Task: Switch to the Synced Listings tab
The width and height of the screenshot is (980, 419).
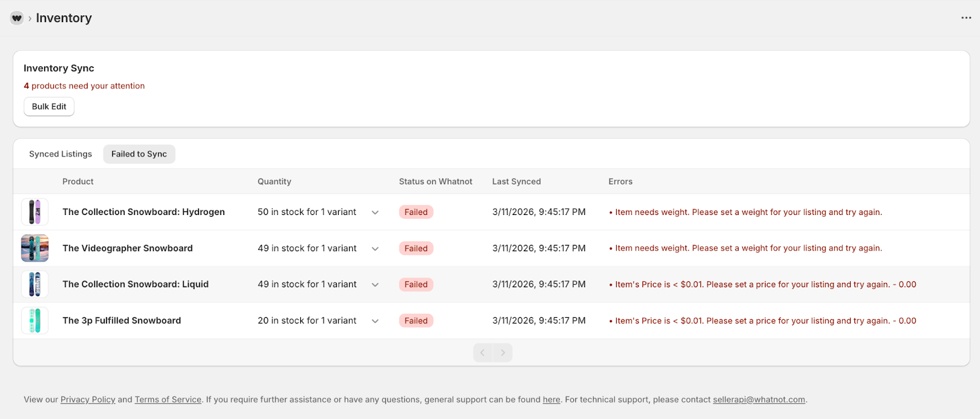Action: point(61,154)
